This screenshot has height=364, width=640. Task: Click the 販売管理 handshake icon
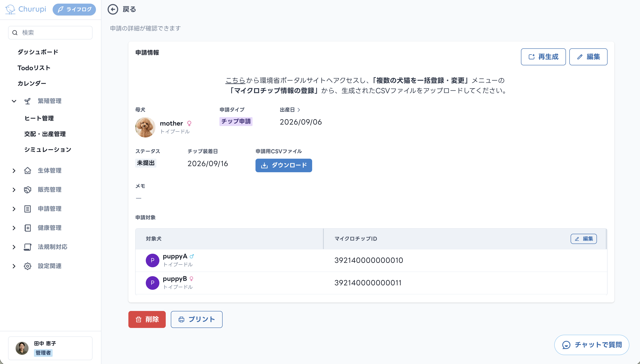[28, 190]
